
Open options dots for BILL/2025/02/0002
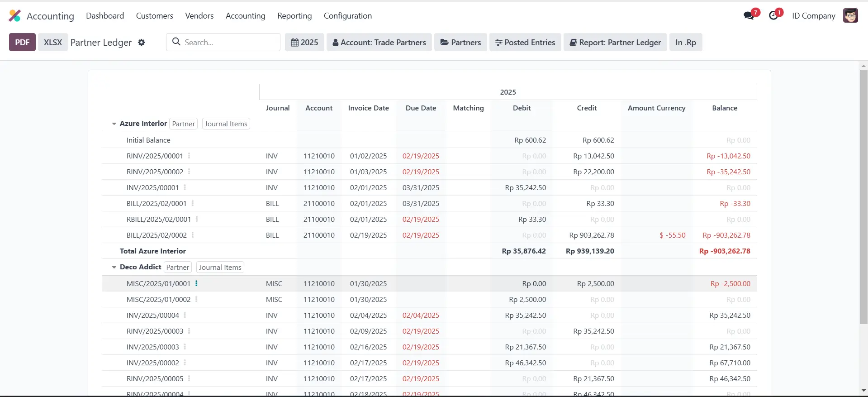193,235
